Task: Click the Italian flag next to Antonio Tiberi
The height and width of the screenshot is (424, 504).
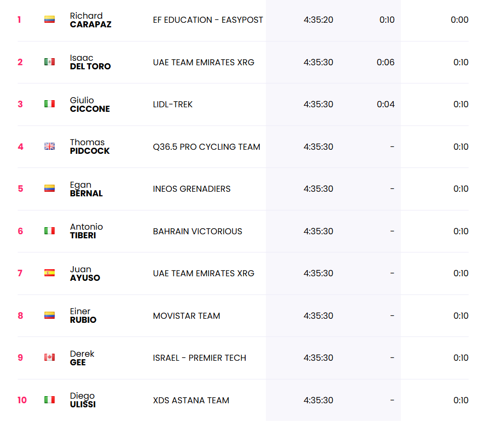Action: (50, 231)
